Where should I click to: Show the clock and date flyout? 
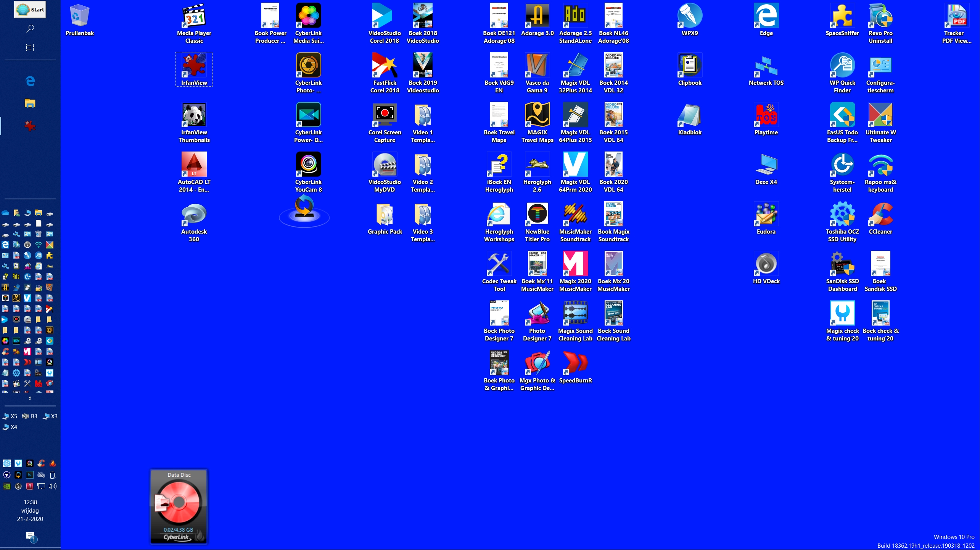click(x=30, y=511)
